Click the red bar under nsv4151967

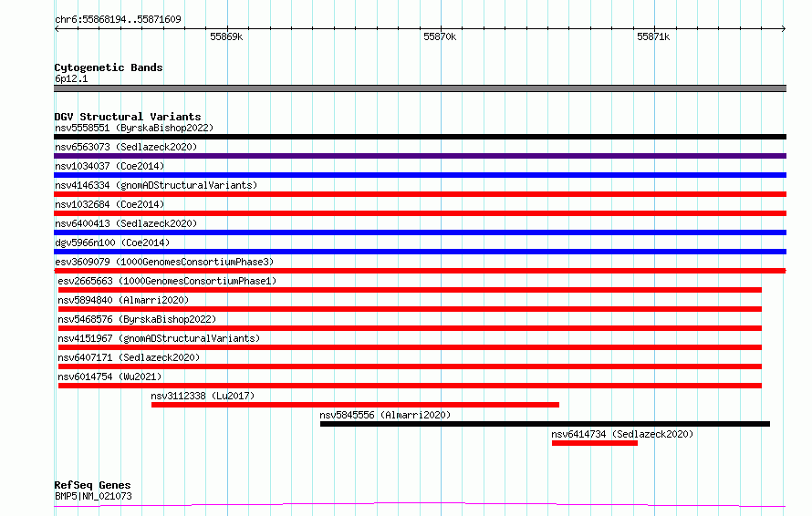click(411, 347)
